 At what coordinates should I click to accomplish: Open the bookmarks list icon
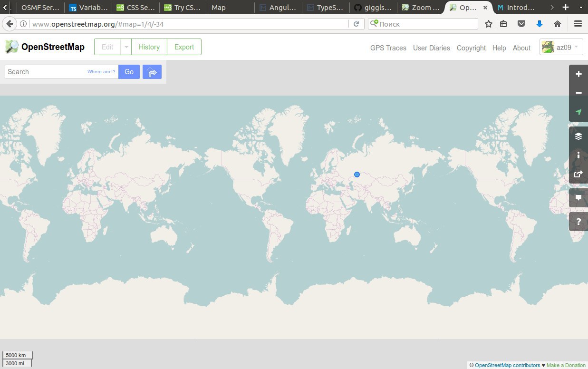(503, 24)
